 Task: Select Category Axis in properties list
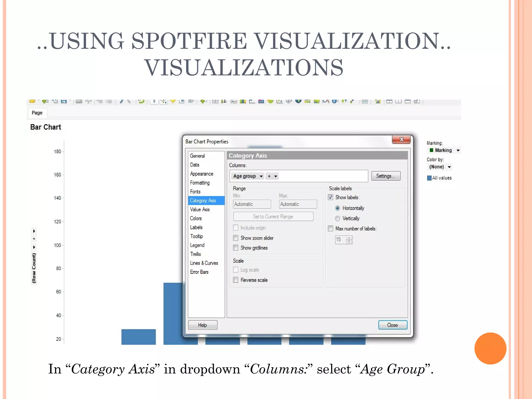click(x=206, y=201)
